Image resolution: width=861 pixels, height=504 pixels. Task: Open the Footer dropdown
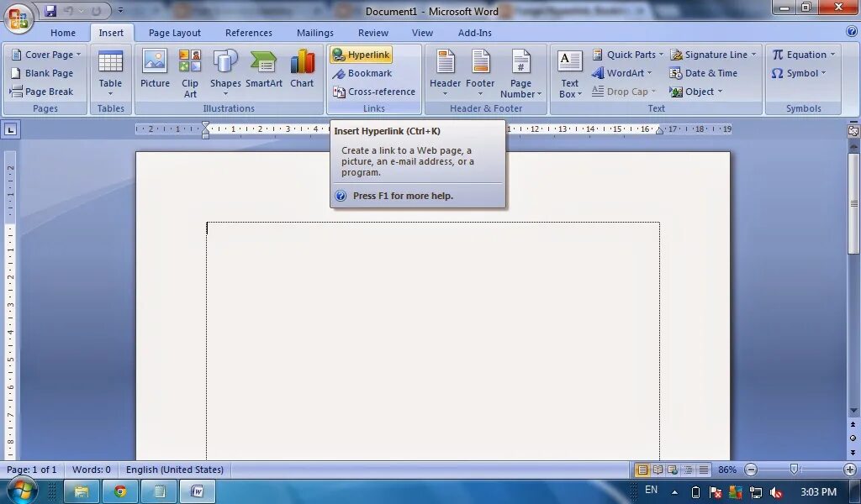coord(480,73)
